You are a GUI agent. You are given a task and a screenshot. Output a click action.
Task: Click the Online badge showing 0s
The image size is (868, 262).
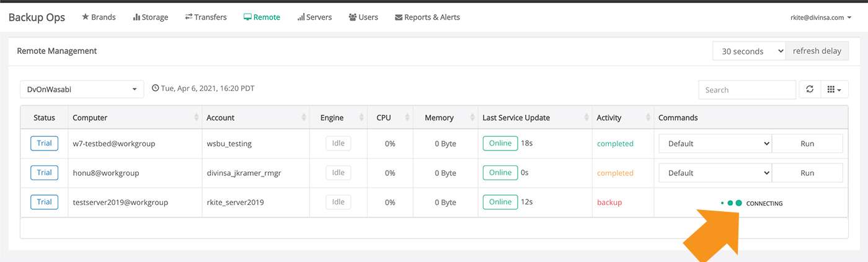click(x=500, y=172)
